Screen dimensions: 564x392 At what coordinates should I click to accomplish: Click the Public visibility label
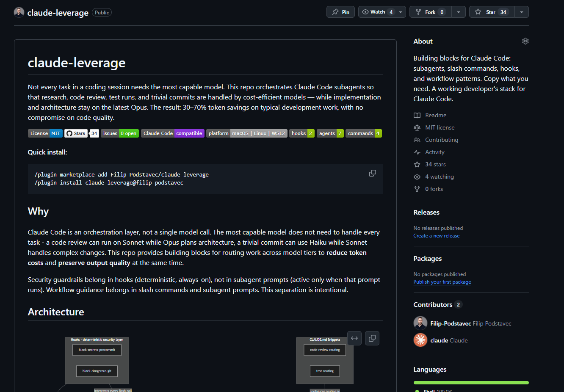coord(102,13)
